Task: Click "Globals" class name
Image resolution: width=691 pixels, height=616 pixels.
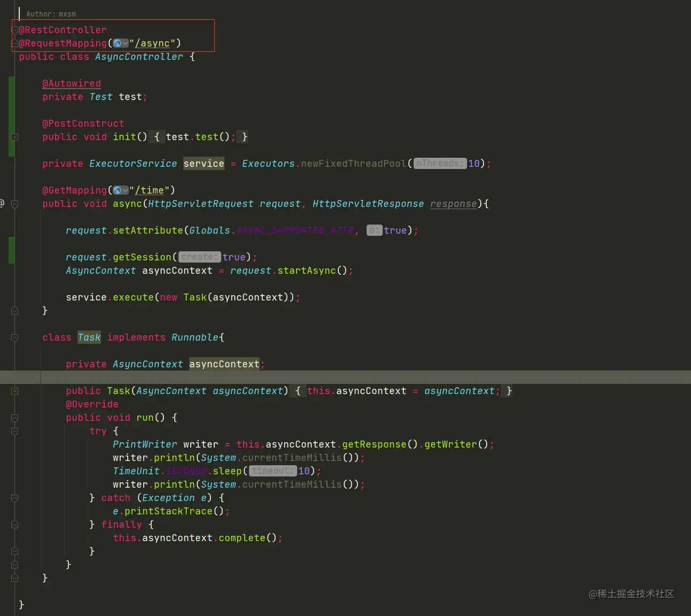Action: tap(209, 230)
